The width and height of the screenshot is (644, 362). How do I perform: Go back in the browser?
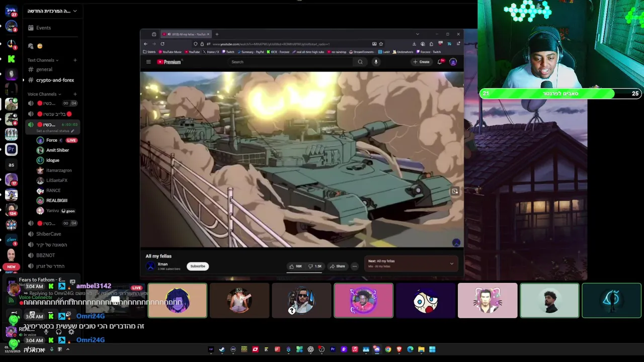(x=146, y=44)
